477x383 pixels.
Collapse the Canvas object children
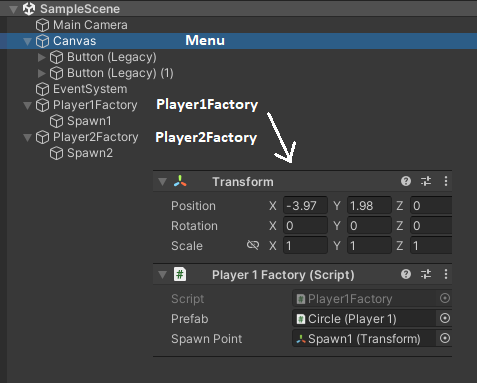(27, 41)
